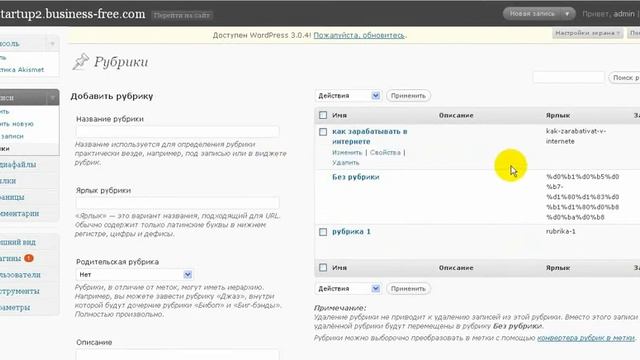Open the 'как зарабатывать в интернете' category
Image resolution: width=640 pixels, height=360 pixels.
(369, 136)
